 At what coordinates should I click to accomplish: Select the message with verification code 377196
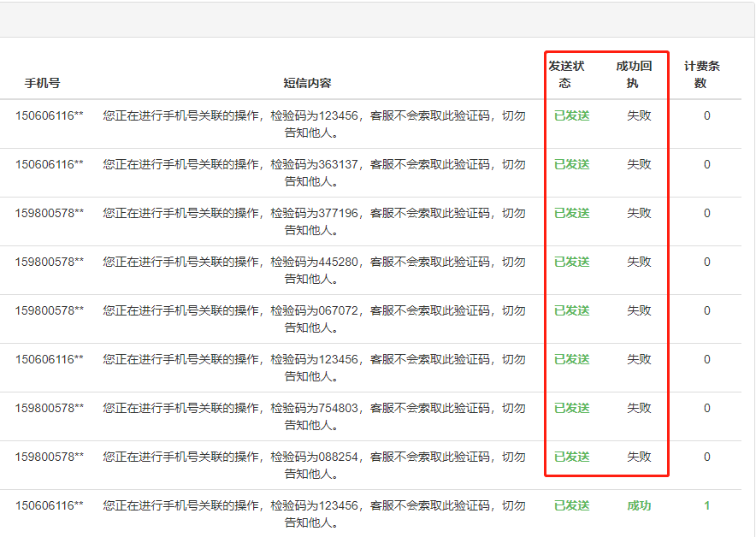pyautogui.click(x=314, y=221)
